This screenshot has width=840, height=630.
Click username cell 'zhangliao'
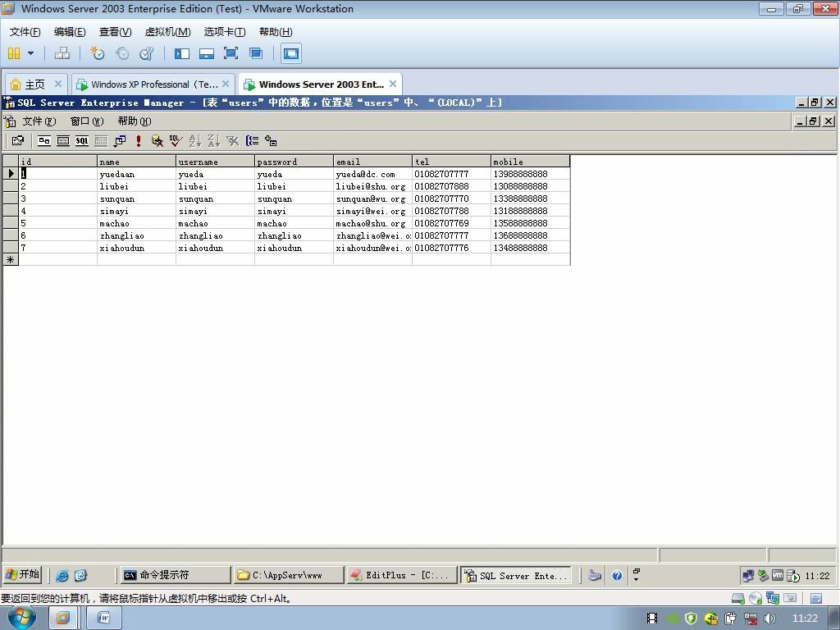tap(215, 235)
